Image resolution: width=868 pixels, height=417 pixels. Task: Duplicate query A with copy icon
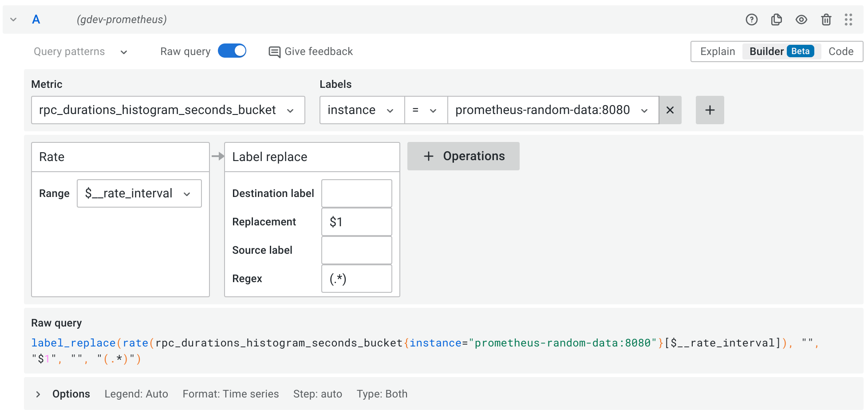pyautogui.click(x=776, y=20)
